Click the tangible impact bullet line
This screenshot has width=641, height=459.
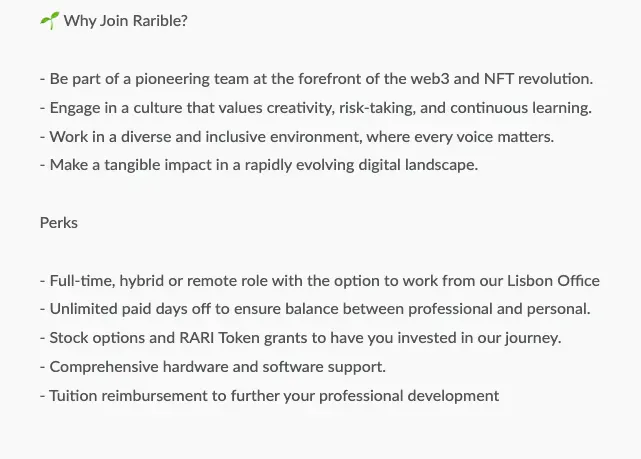coord(259,165)
